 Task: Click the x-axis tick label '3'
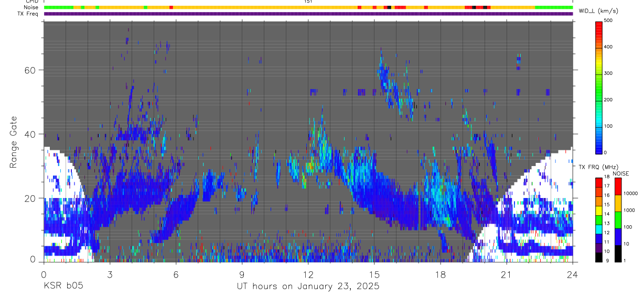(x=110, y=274)
